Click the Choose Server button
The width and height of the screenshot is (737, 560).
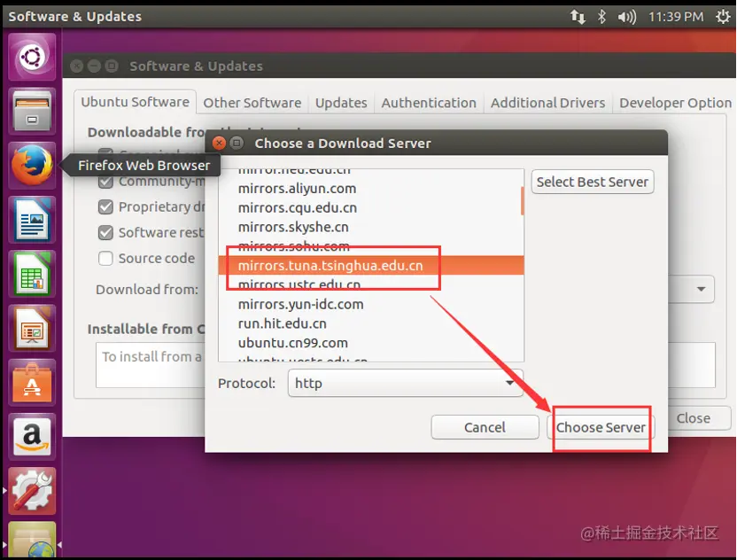(601, 427)
